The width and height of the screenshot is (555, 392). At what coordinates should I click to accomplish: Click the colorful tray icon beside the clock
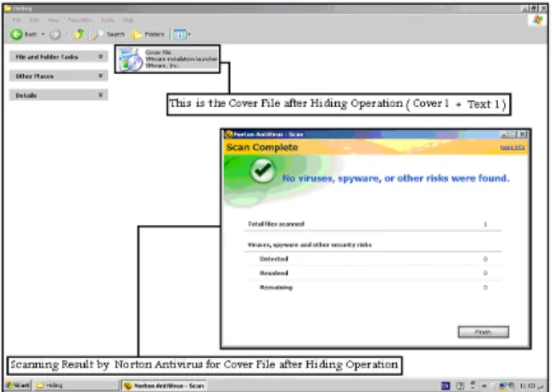click(x=503, y=385)
